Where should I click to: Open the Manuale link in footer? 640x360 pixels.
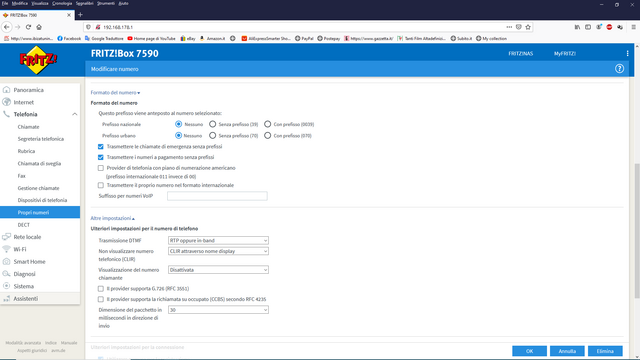click(69, 343)
